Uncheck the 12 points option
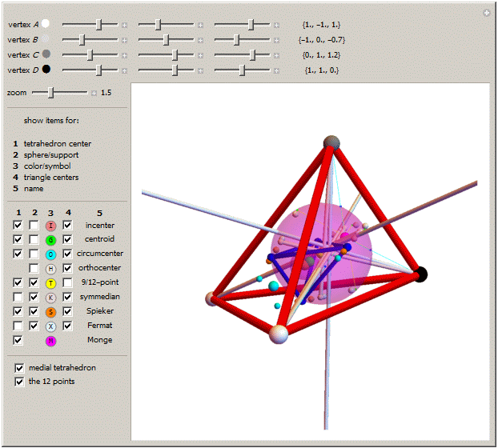Image resolution: width=498 pixels, height=448 pixels. (18, 382)
